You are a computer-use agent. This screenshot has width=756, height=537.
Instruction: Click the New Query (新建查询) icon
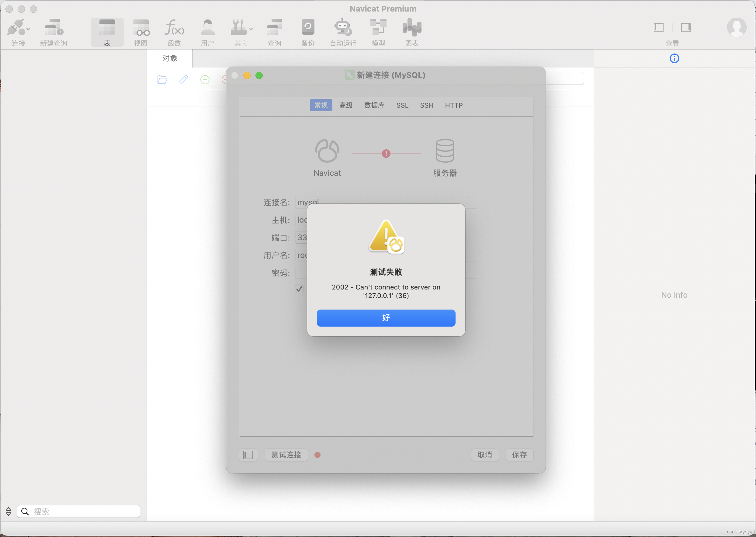click(54, 27)
